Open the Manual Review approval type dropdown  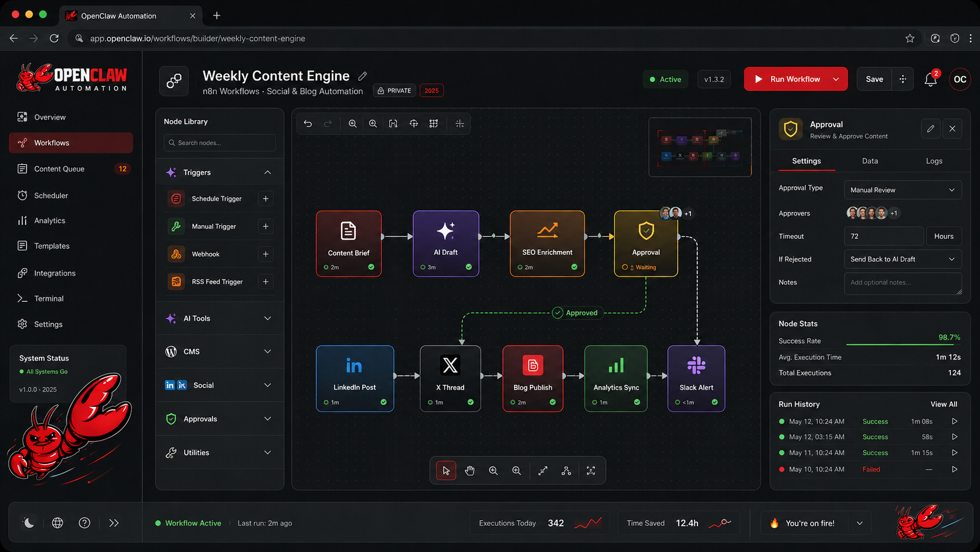click(902, 189)
